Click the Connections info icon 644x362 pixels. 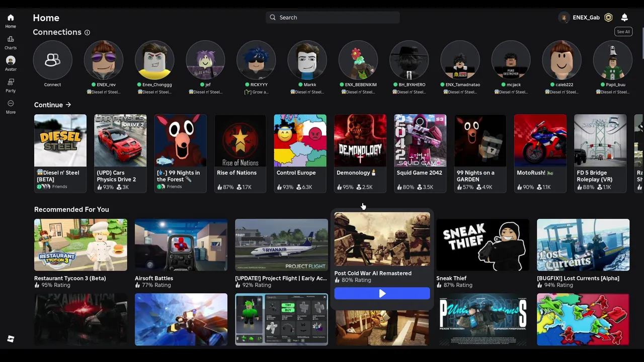click(87, 32)
